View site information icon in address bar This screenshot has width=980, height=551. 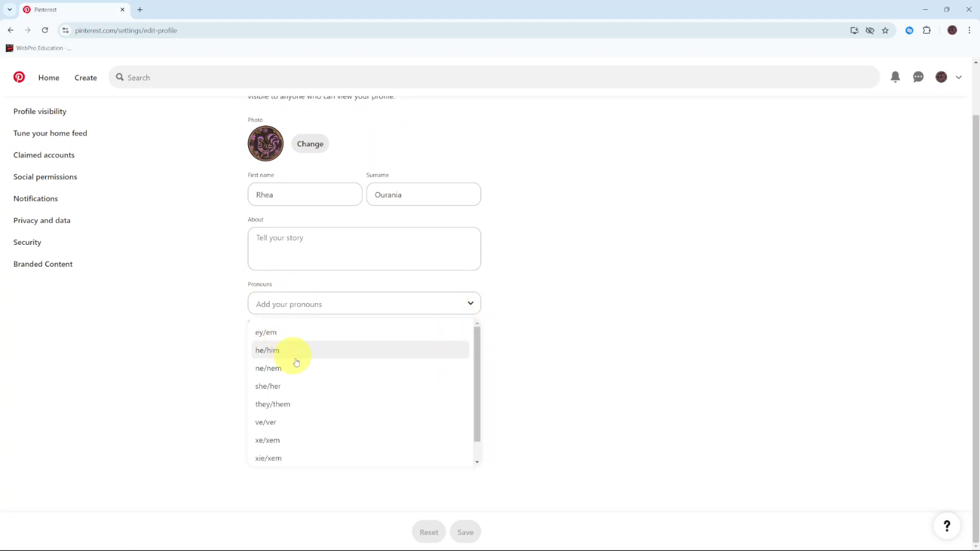pyautogui.click(x=66, y=30)
